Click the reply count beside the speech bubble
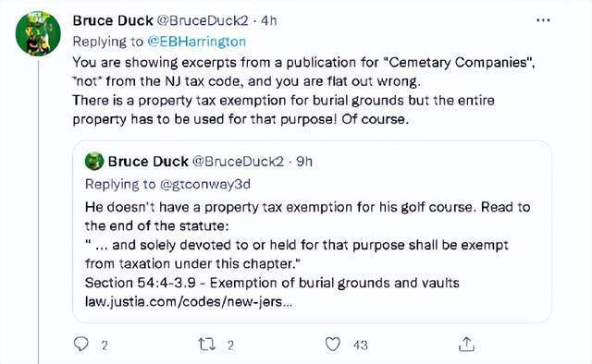Screen dimensions: 592x364 click(x=105, y=346)
